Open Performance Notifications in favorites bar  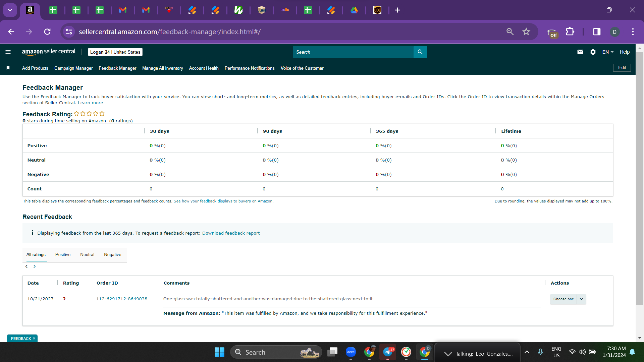click(x=250, y=68)
